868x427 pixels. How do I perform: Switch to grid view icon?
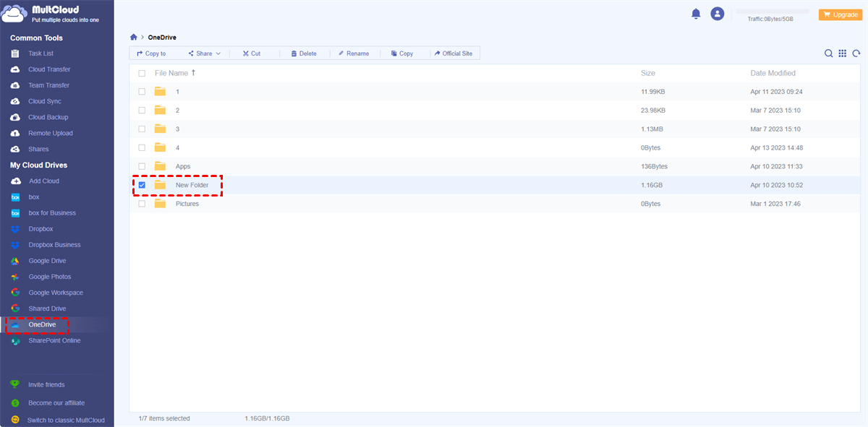coord(843,53)
